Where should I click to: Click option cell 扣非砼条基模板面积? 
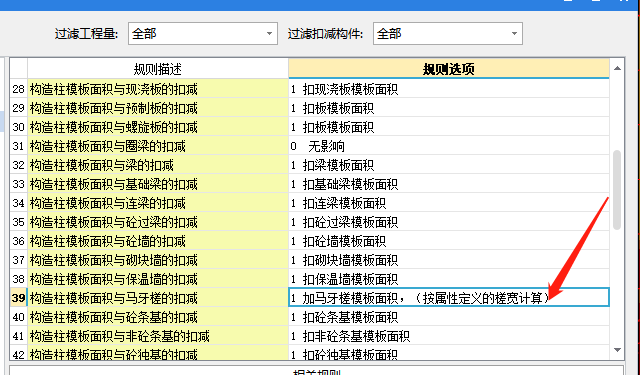(449, 336)
